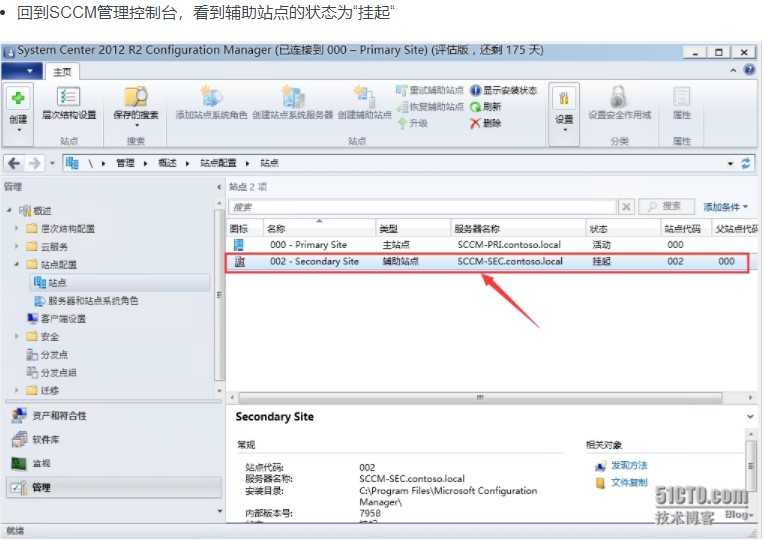Click the Forward navigation arrow
763x540 pixels.
coord(34,163)
